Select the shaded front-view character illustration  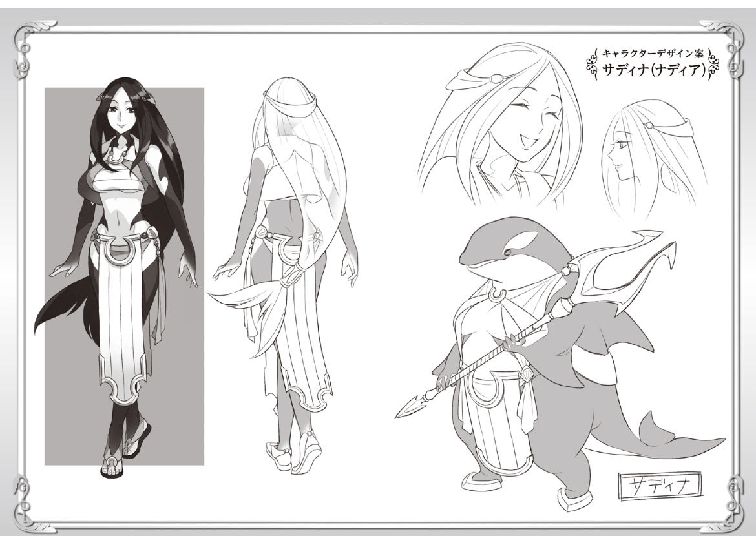123,271
